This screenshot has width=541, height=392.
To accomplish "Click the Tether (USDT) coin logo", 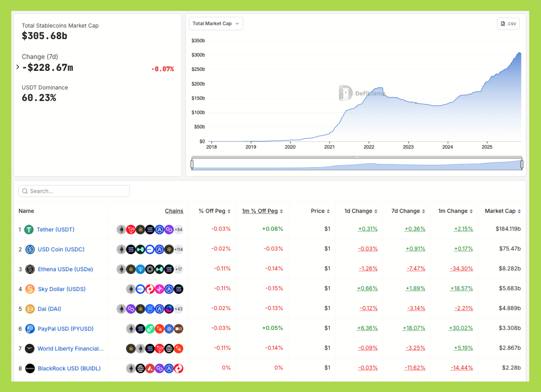I will point(29,229).
